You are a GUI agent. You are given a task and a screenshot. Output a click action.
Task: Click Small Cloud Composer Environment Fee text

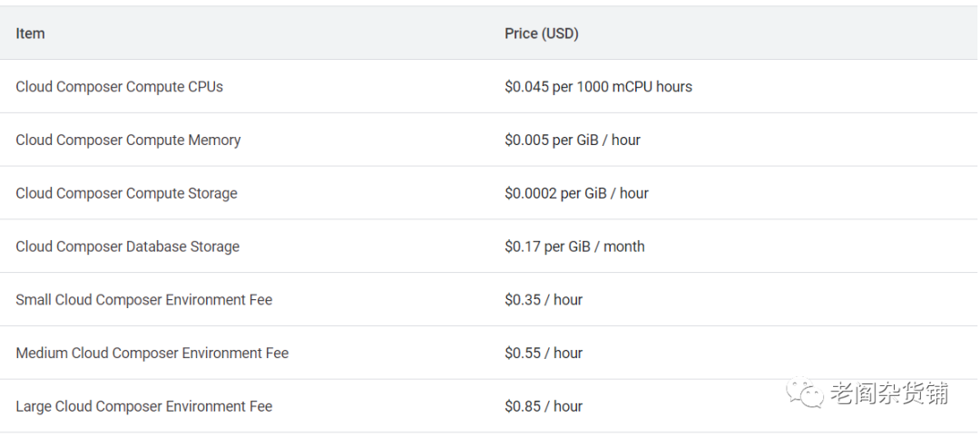(143, 300)
